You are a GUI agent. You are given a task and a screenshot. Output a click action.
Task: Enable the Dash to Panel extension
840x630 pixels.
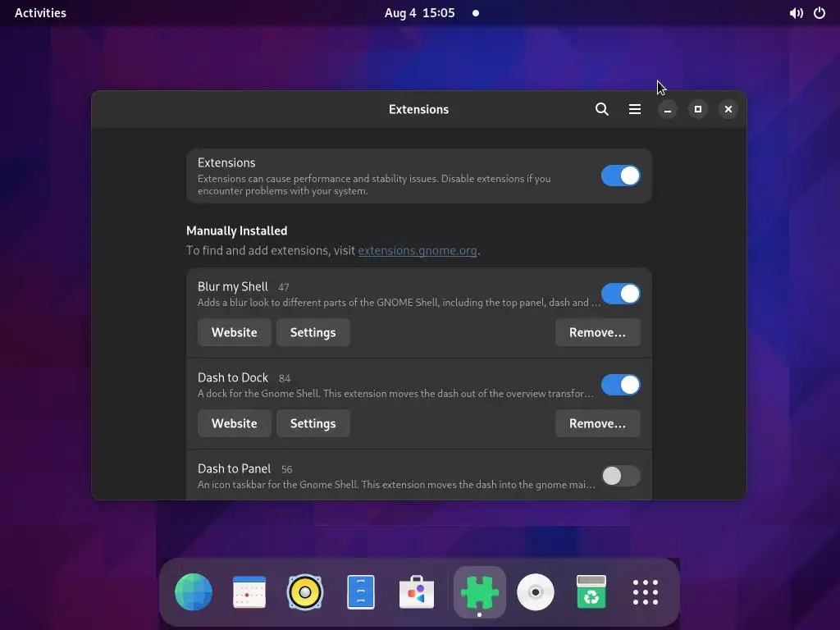pyautogui.click(x=620, y=476)
